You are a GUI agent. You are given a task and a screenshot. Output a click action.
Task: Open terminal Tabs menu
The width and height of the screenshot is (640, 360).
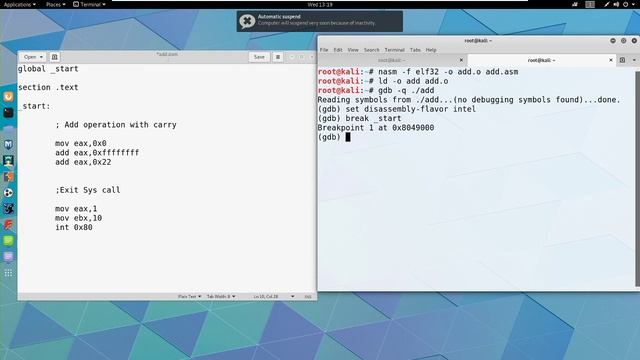tap(415, 50)
